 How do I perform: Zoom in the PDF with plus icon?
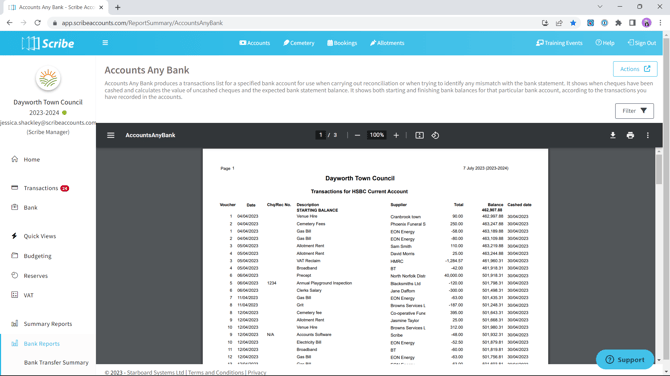(x=396, y=135)
